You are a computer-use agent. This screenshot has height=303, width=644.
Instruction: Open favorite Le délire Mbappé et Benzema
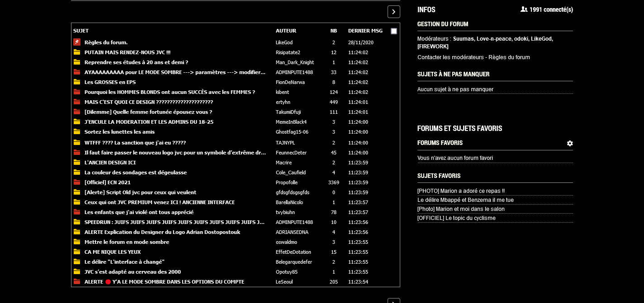click(465, 200)
